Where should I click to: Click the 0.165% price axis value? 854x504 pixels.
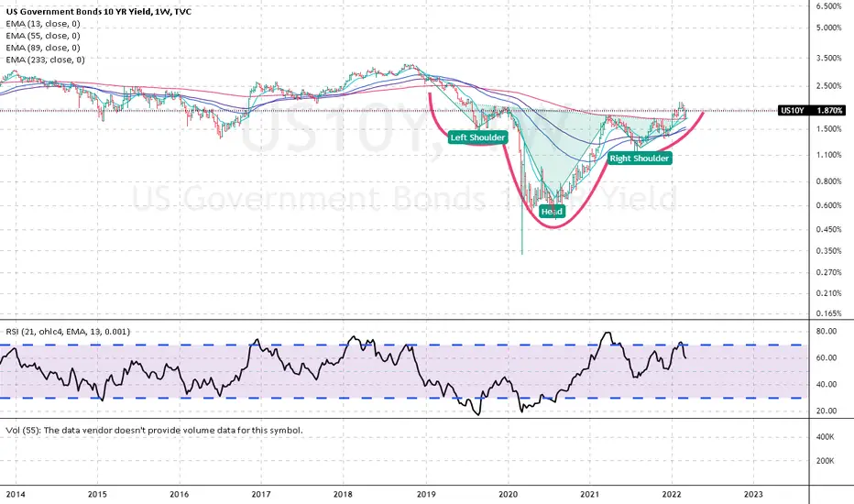[829, 313]
